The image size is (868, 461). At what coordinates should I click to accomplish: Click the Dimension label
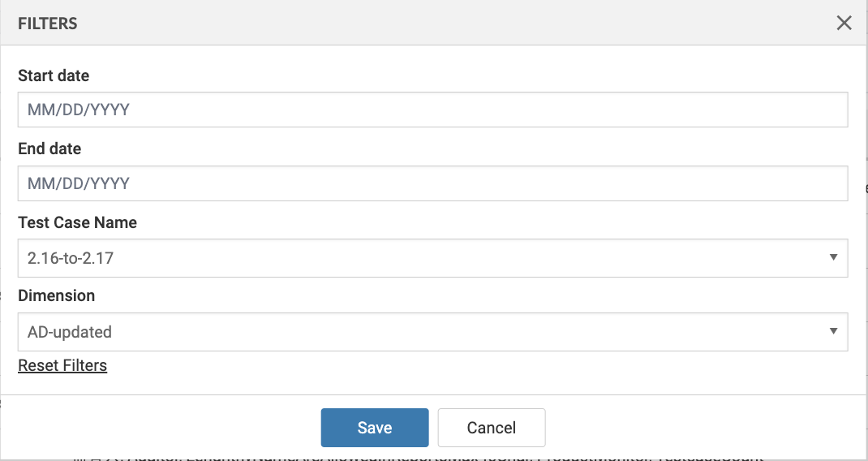tap(56, 295)
